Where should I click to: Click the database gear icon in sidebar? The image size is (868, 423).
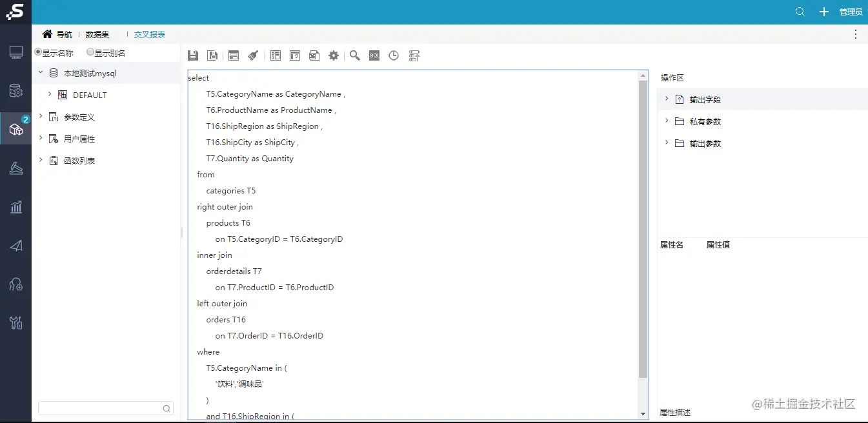click(x=16, y=91)
